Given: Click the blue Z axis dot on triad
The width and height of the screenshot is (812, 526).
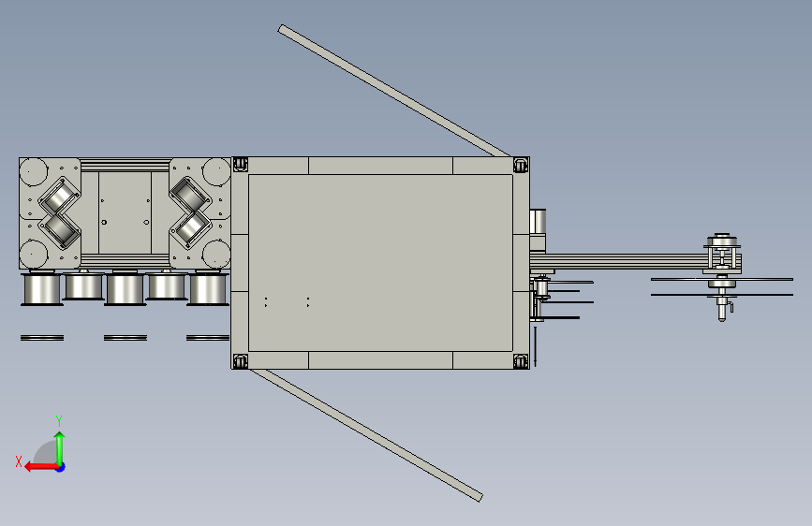Looking at the screenshot, I should click(61, 467).
